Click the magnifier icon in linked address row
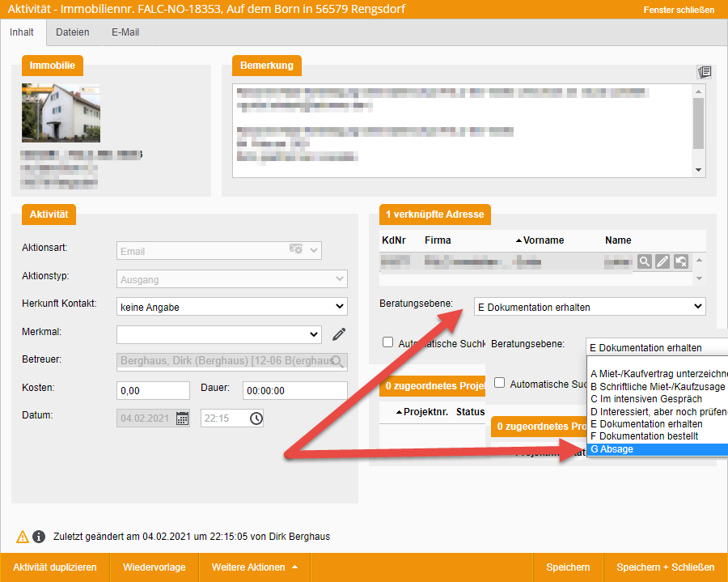 644,261
